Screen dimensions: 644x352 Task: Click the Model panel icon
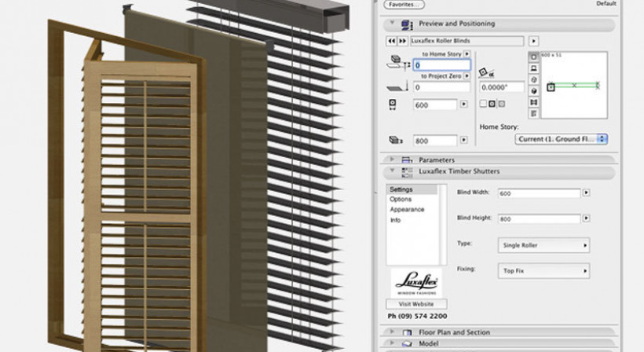(x=407, y=343)
